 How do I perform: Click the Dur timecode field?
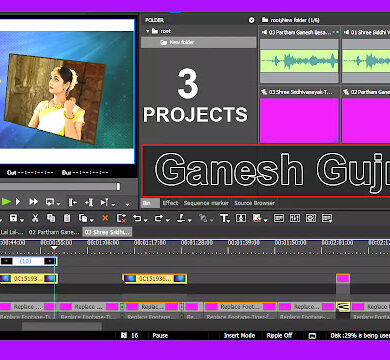pyautogui.click(x=85, y=173)
